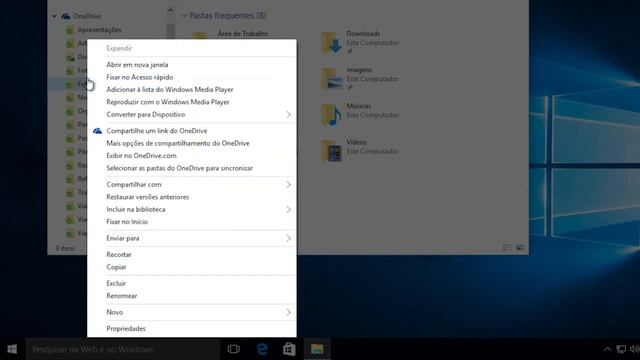Open Incluir na biblioteca submenu
Image resolution: width=640 pixels, height=360 pixels.
coord(191,209)
